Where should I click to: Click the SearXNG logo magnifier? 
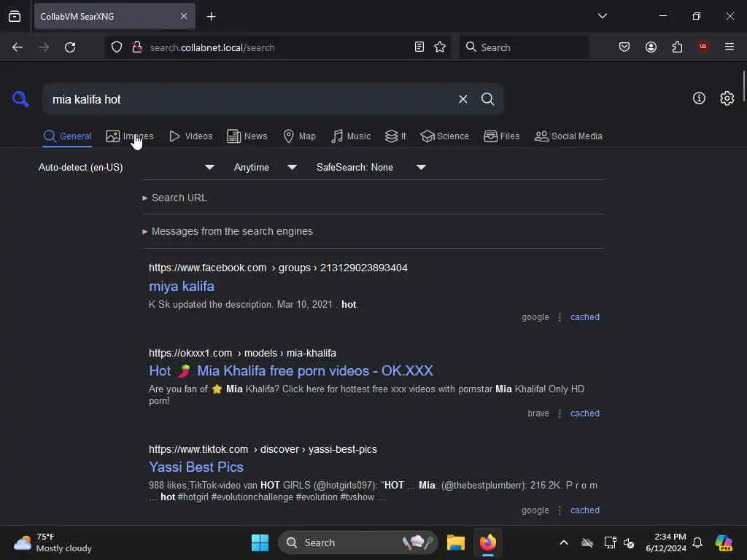pyautogui.click(x=20, y=99)
